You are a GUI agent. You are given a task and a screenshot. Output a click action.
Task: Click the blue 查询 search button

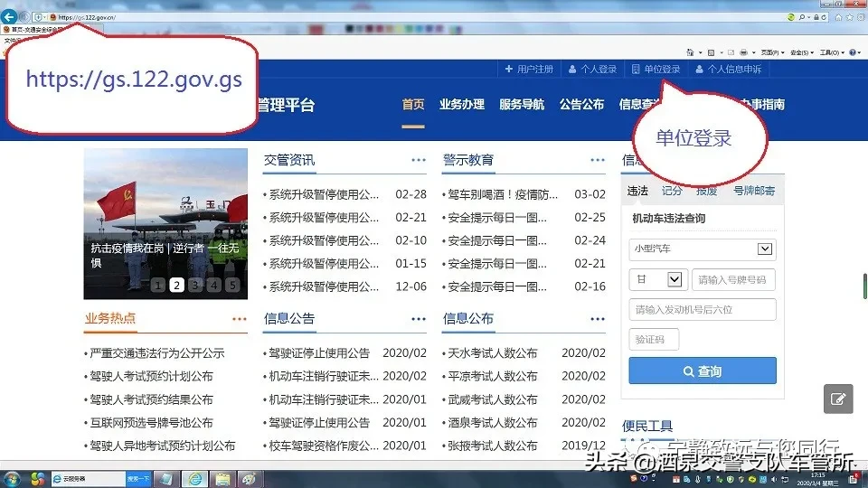pos(703,371)
